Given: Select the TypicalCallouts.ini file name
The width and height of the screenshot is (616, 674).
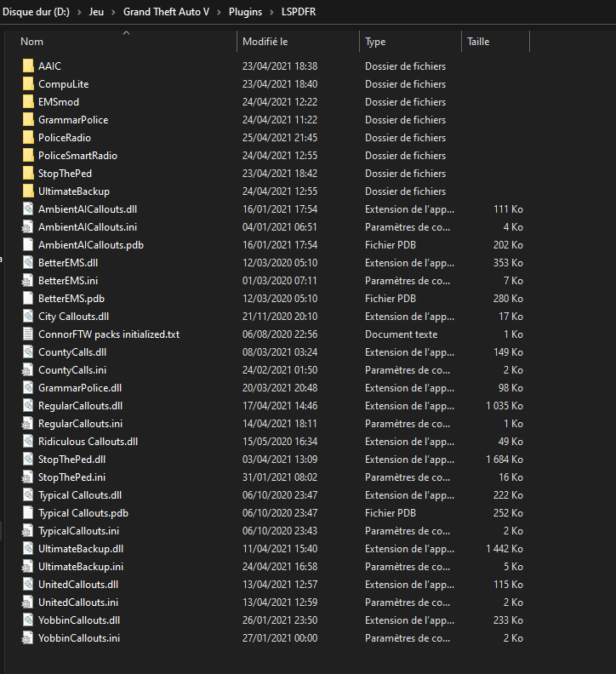Looking at the screenshot, I should point(78,531).
